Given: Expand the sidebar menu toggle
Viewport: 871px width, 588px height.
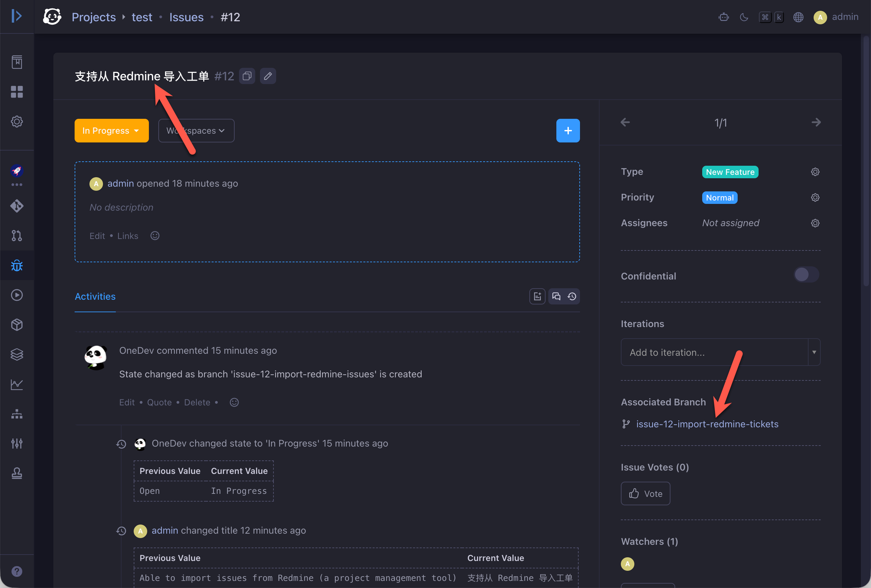Looking at the screenshot, I should click(17, 16).
